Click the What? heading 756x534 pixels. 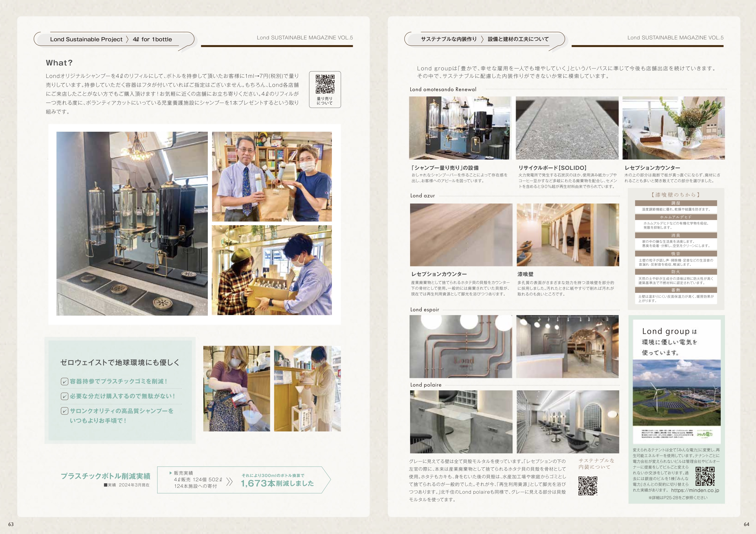click(59, 63)
